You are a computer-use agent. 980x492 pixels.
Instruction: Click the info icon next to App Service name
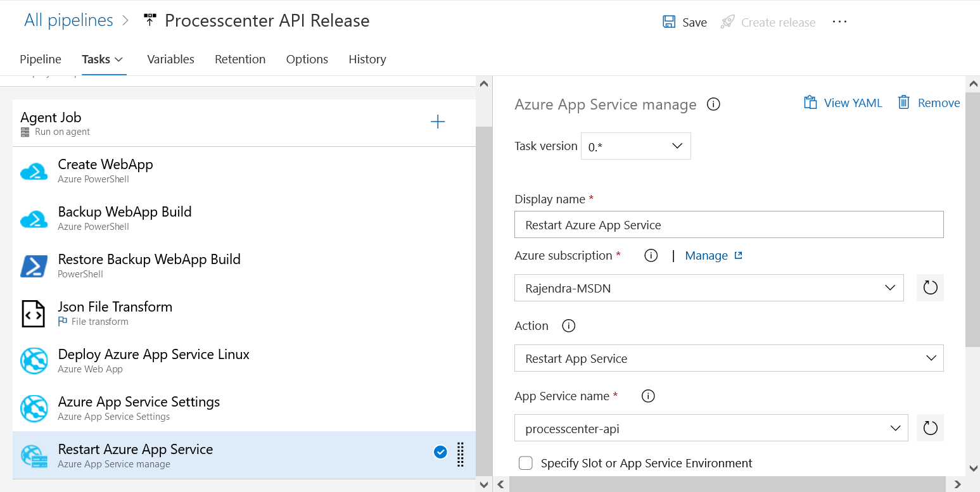(647, 396)
